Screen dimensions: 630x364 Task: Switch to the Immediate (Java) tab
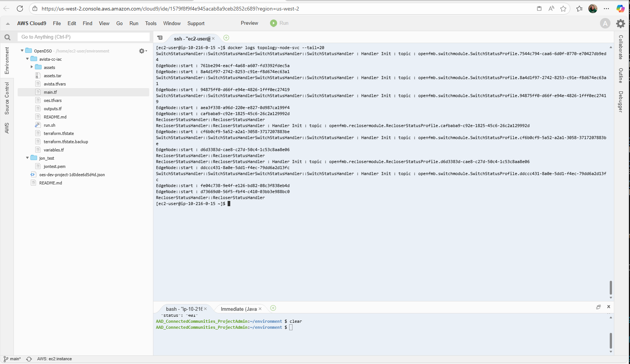pyautogui.click(x=238, y=309)
